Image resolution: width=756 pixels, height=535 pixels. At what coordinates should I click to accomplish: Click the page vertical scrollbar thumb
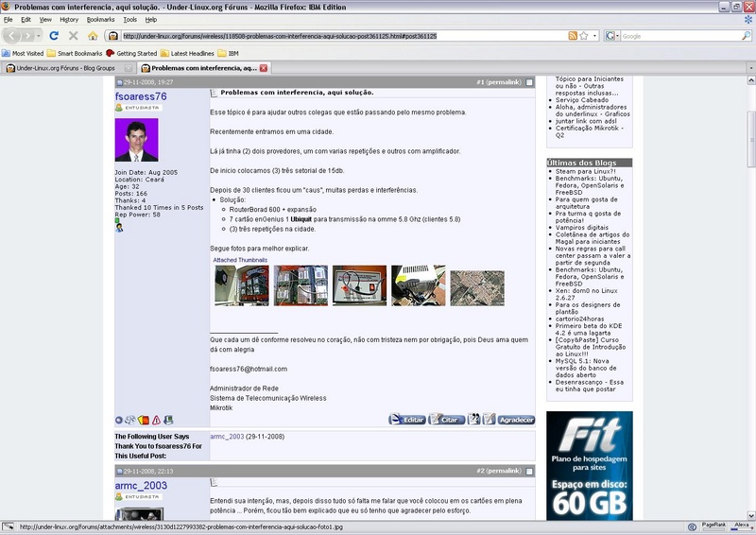[x=750, y=139]
